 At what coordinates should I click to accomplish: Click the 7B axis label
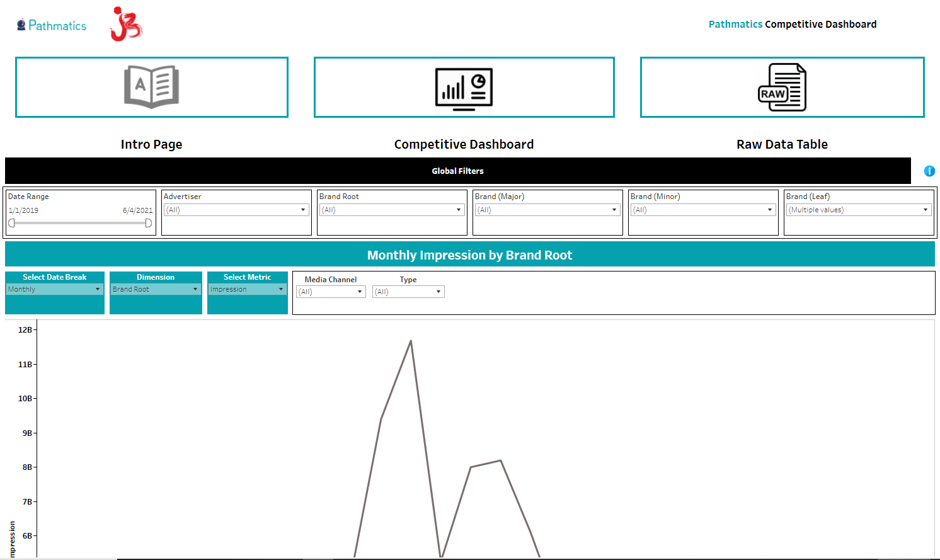tap(27, 501)
